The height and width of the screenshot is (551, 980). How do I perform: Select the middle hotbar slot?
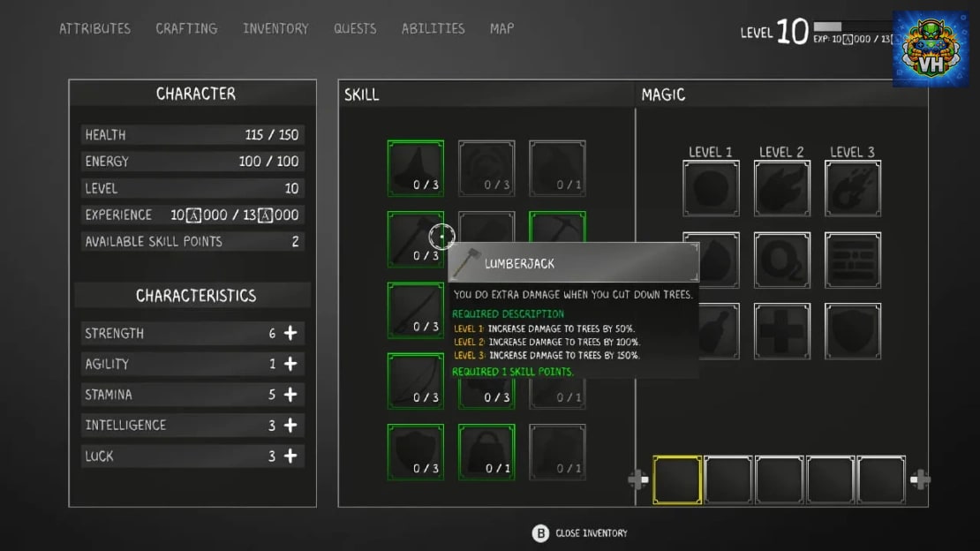coord(780,479)
